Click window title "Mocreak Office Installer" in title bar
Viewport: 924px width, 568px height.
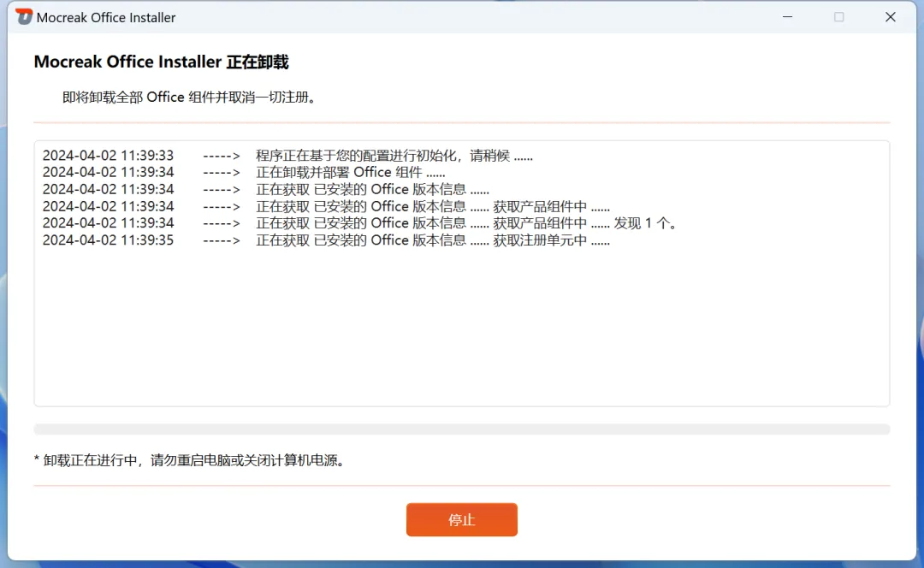click(x=106, y=18)
